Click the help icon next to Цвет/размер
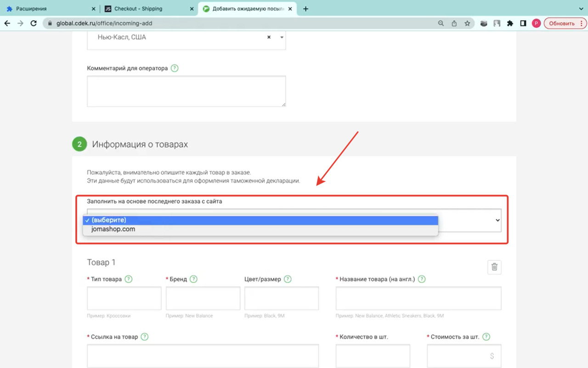The height and width of the screenshot is (368, 588). tap(288, 279)
